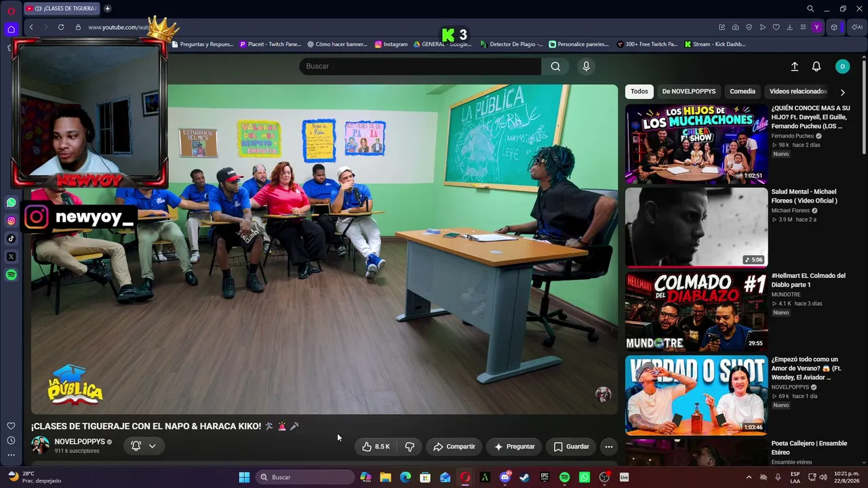The image size is (868, 488).
Task: Open the Opera extensions cube icon
Action: [834, 27]
